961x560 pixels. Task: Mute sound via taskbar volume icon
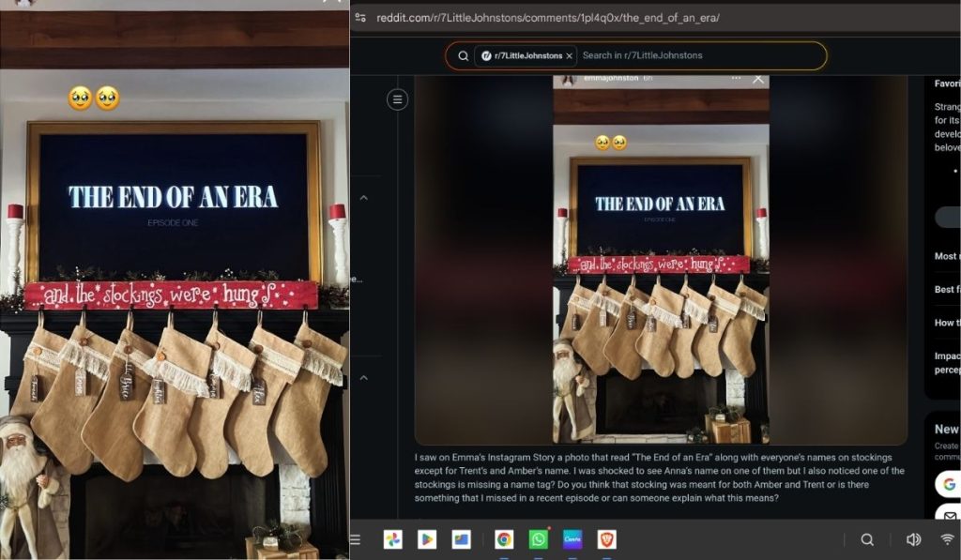[x=912, y=539]
